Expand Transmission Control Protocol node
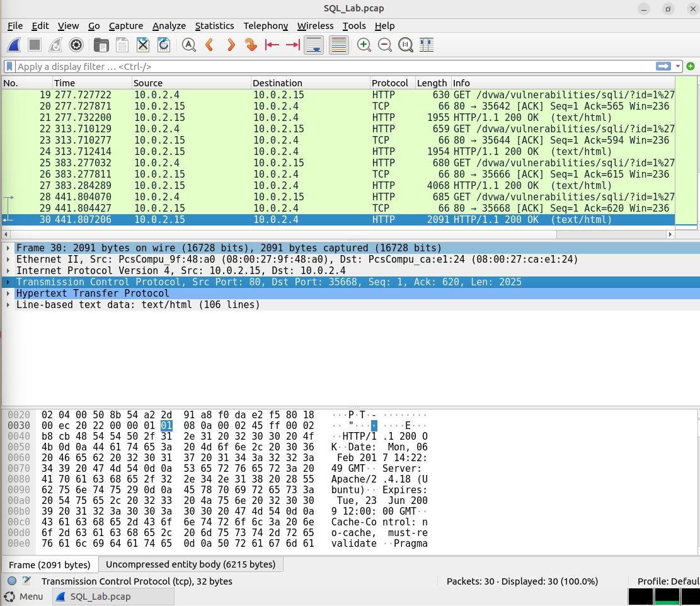Screen dimensions: 700x606 [8, 282]
